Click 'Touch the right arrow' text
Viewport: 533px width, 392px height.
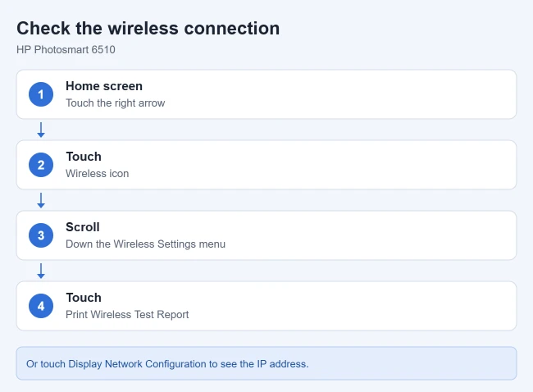point(116,103)
